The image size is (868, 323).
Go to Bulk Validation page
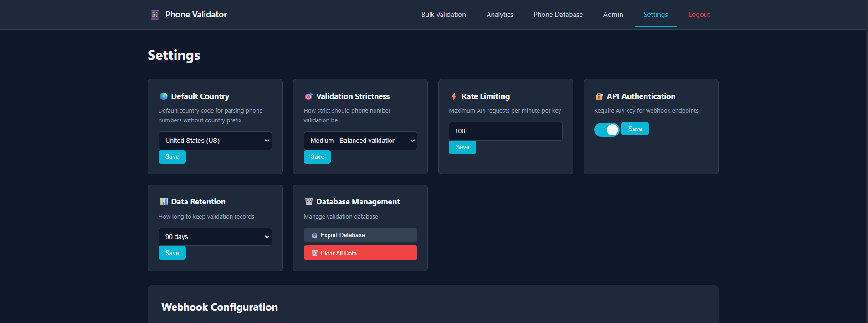pyautogui.click(x=443, y=15)
